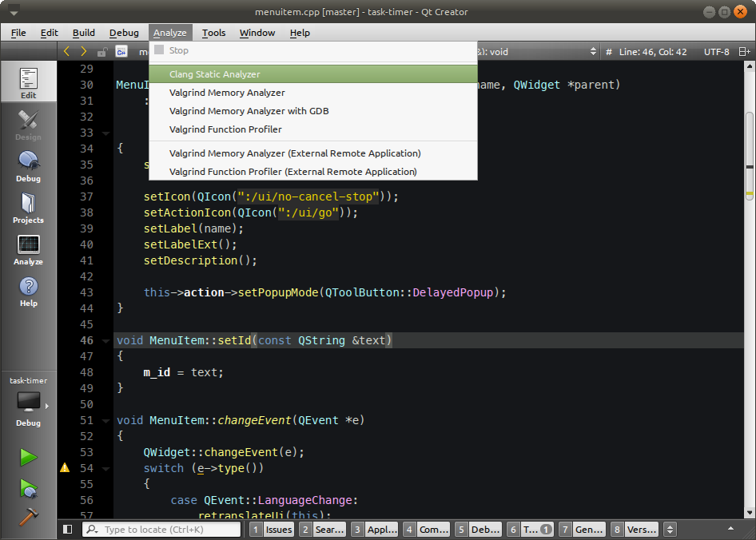Go back with the left arrow
Image resolution: width=756 pixels, height=540 pixels.
coord(66,51)
